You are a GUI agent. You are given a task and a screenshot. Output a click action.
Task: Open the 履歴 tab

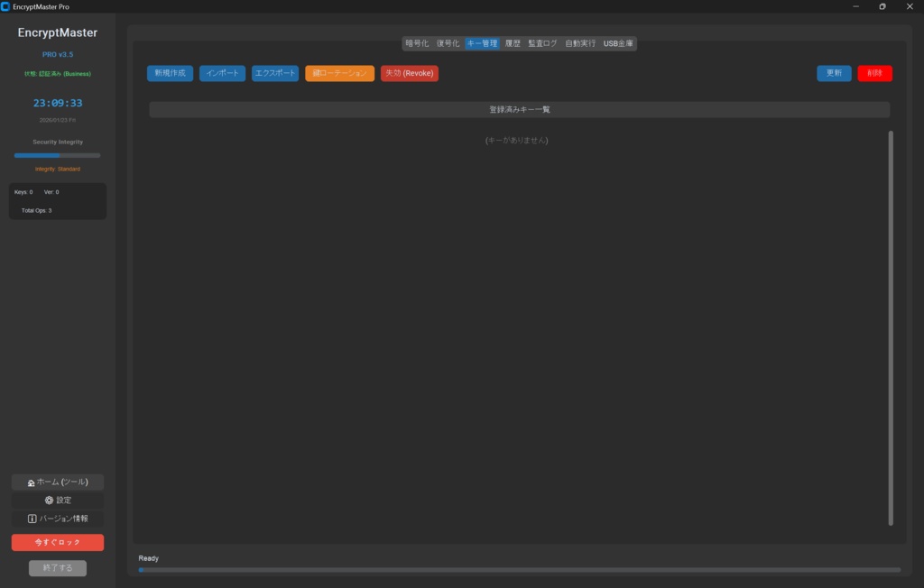[513, 42]
